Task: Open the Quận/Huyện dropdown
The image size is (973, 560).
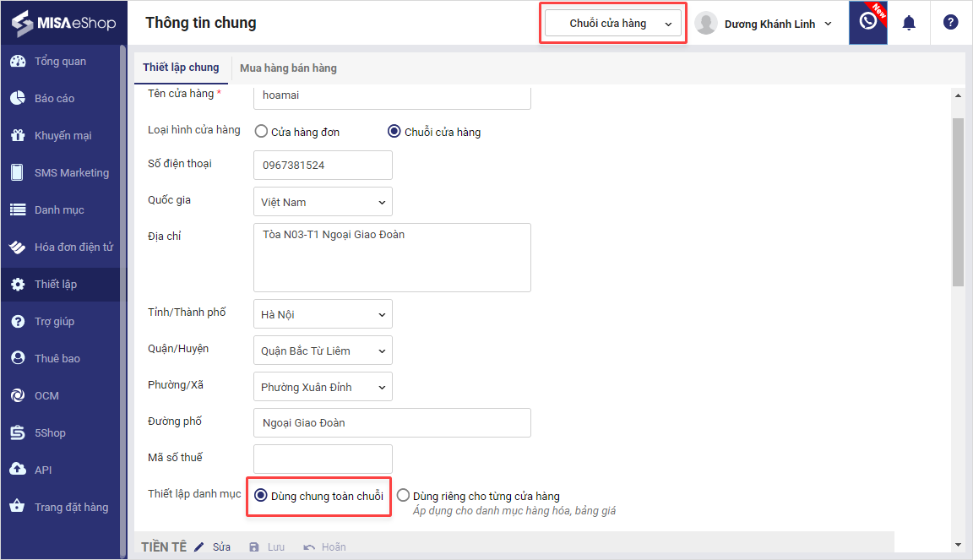Action: (323, 351)
